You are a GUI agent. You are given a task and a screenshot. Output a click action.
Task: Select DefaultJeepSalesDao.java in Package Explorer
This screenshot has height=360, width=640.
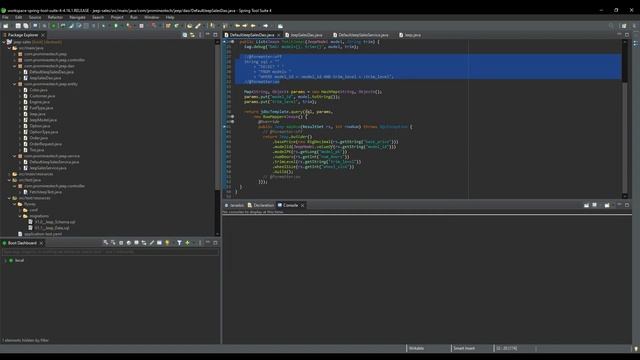pos(51,72)
